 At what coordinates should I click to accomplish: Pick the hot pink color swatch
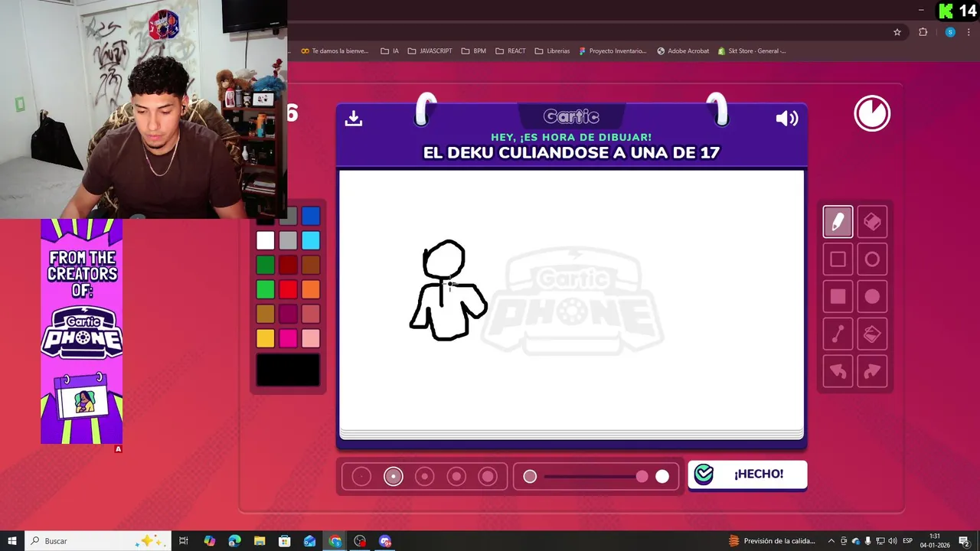[x=288, y=338]
